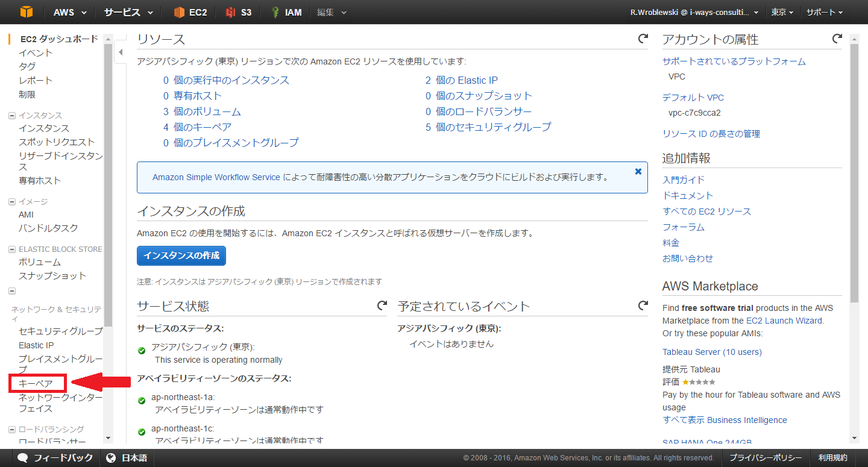The image size is (868, 467).
Task: Collapse the ELASTIC BLOCK STORE sidebar section
Action: (x=12, y=249)
